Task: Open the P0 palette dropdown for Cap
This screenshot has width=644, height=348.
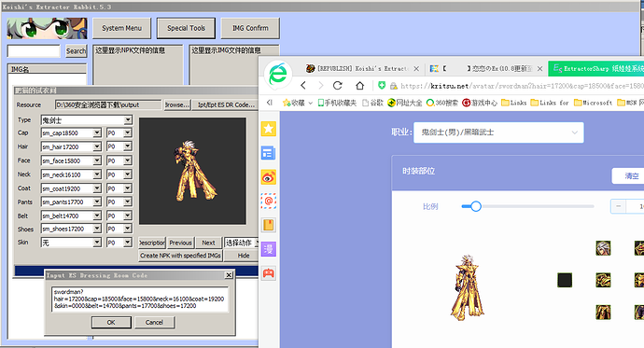Action: [128, 133]
